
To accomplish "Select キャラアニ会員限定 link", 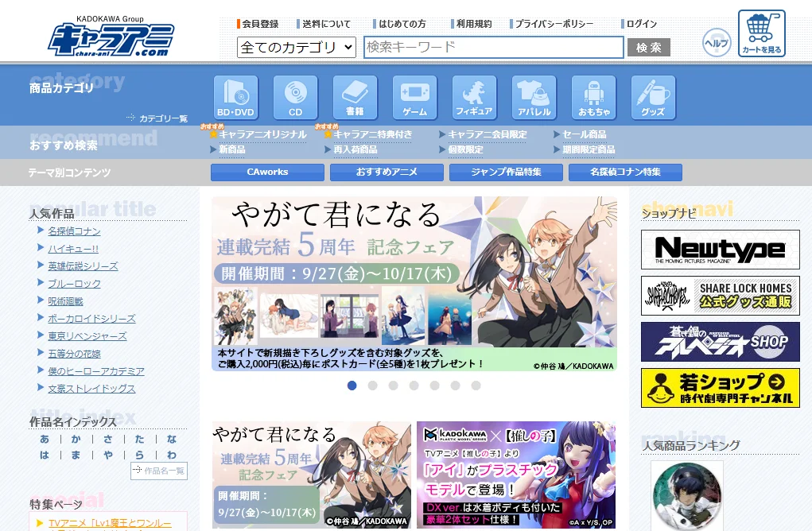I will click(488, 134).
